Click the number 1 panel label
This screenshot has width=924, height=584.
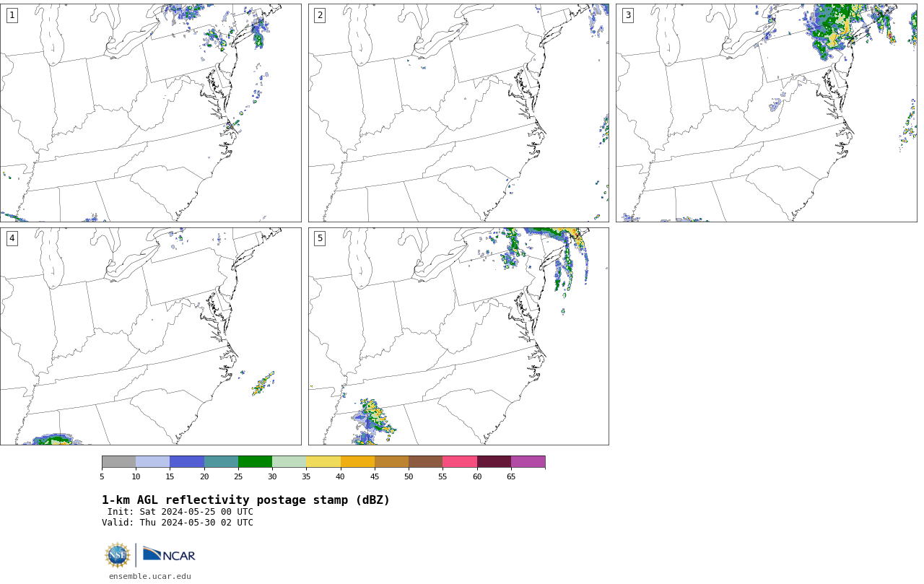click(x=12, y=15)
